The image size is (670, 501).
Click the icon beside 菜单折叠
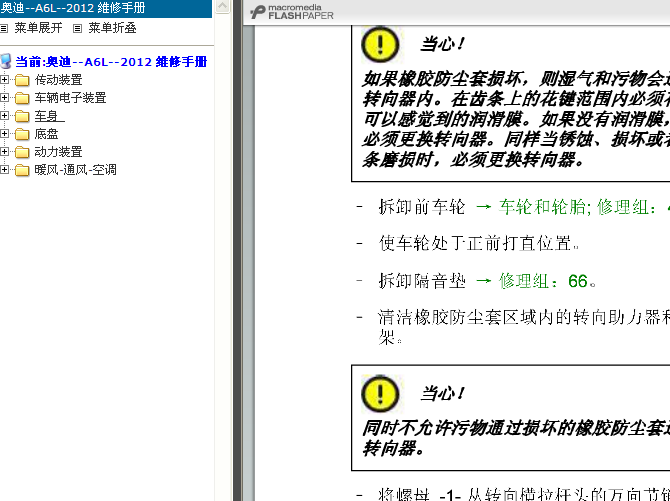pyautogui.click(x=77, y=29)
